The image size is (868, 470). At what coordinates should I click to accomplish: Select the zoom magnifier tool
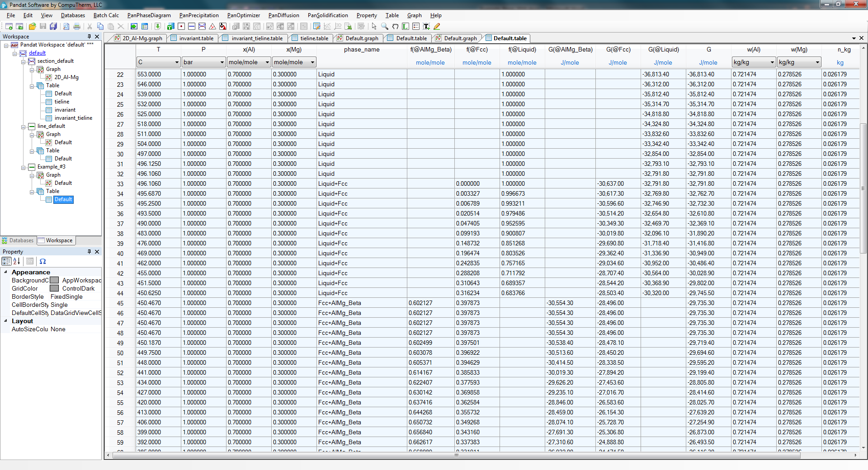(385, 27)
